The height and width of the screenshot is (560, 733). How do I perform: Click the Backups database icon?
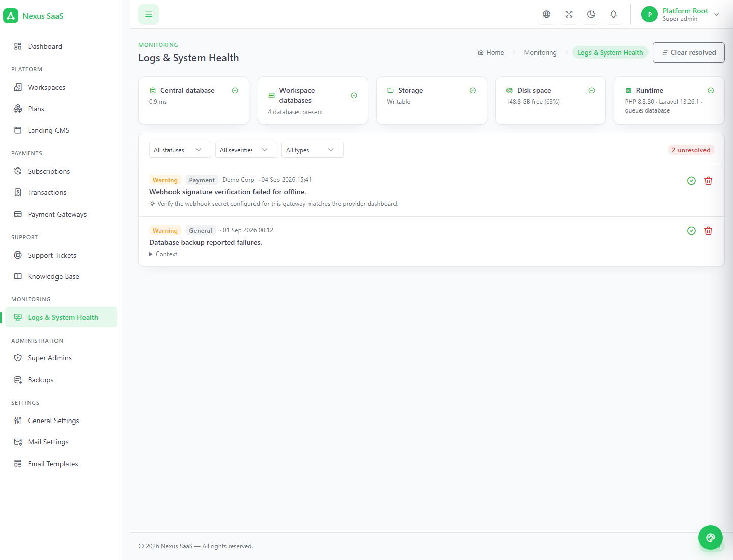coord(18,380)
